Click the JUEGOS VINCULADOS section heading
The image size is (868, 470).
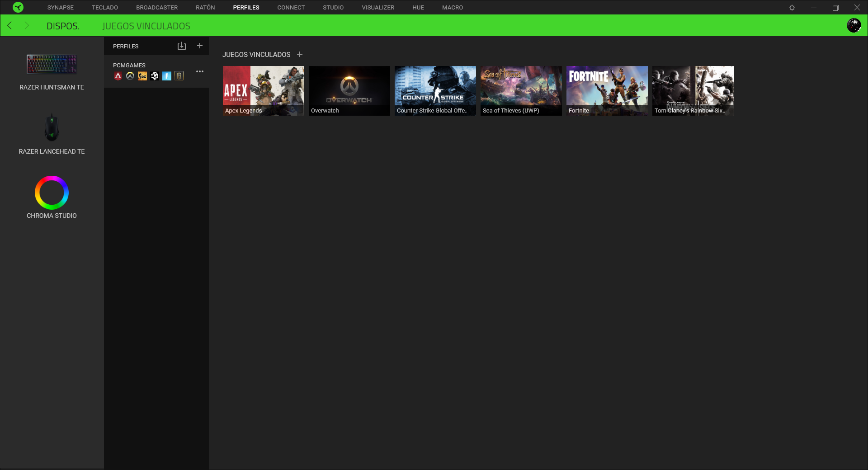pyautogui.click(x=256, y=55)
